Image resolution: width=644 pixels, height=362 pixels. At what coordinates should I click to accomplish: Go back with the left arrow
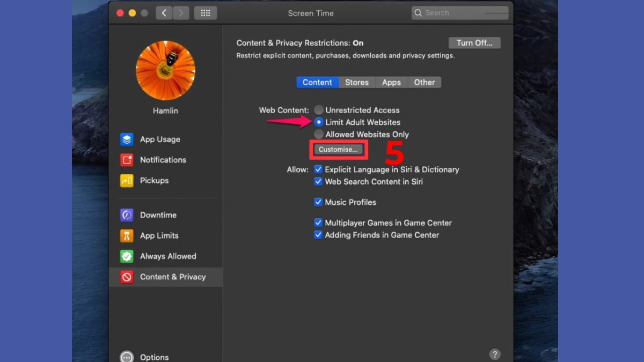164,13
